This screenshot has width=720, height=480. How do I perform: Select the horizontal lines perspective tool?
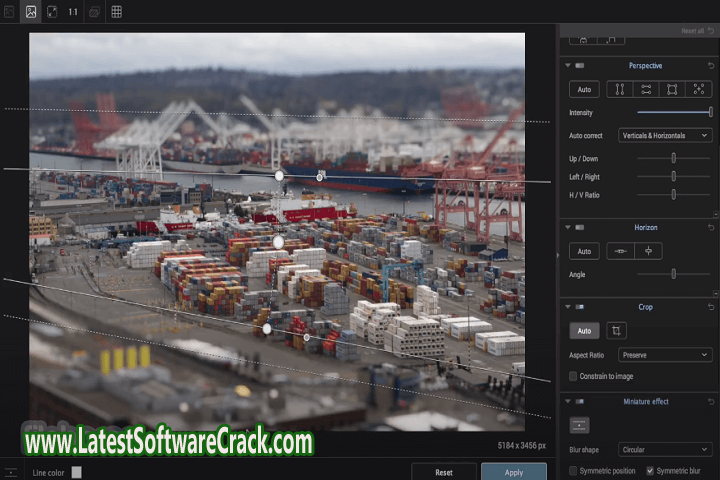[647, 89]
